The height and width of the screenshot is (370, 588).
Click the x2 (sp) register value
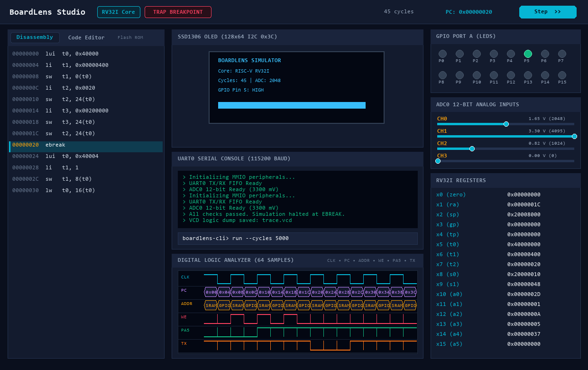point(524,214)
